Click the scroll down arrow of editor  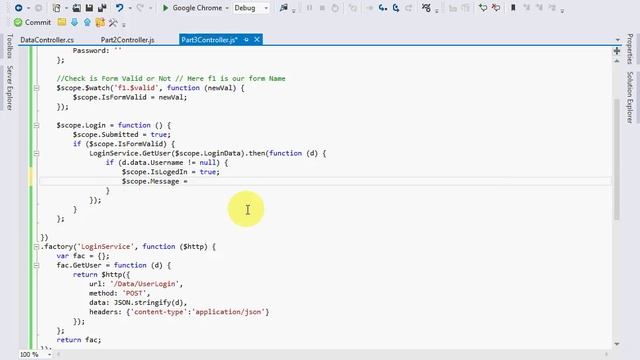coord(617,344)
